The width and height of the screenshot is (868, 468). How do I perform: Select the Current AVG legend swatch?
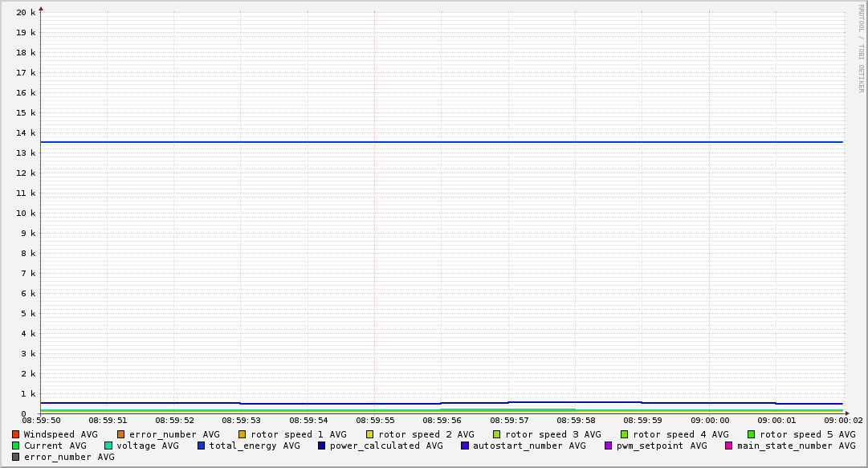coord(16,446)
